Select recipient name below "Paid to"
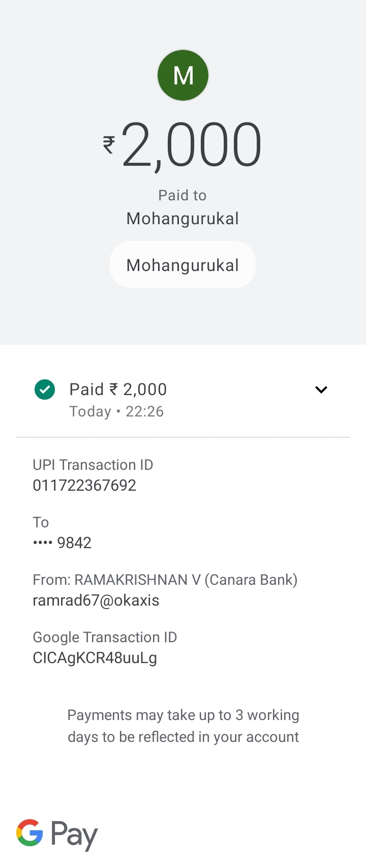The width and height of the screenshot is (366, 868). point(182,219)
